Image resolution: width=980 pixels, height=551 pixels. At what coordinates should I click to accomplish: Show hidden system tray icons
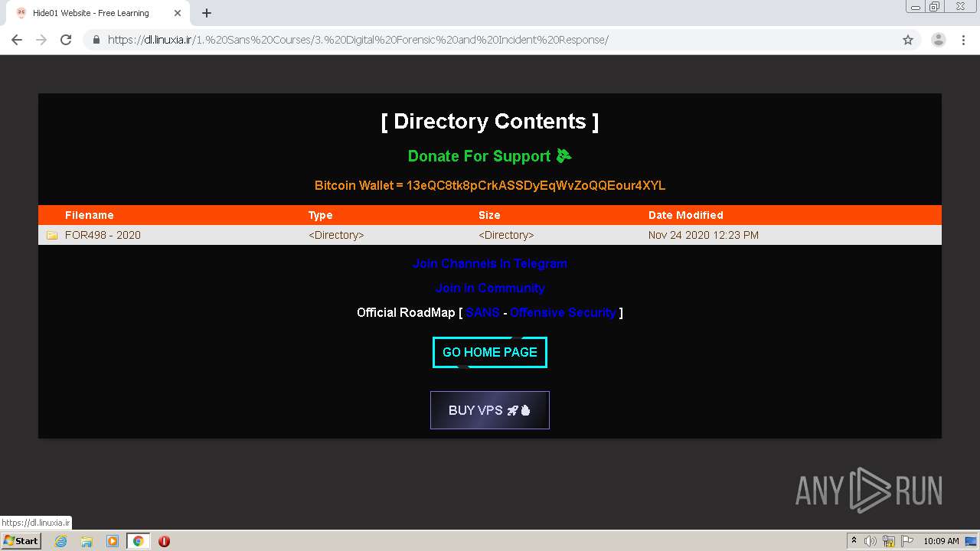pos(854,541)
